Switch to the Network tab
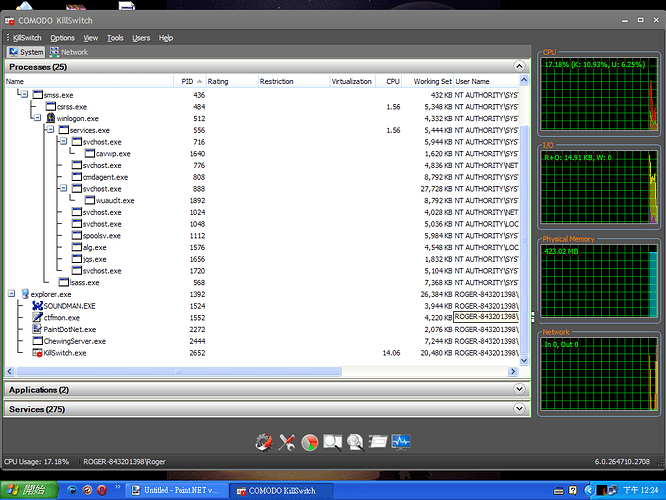 pyautogui.click(x=69, y=52)
